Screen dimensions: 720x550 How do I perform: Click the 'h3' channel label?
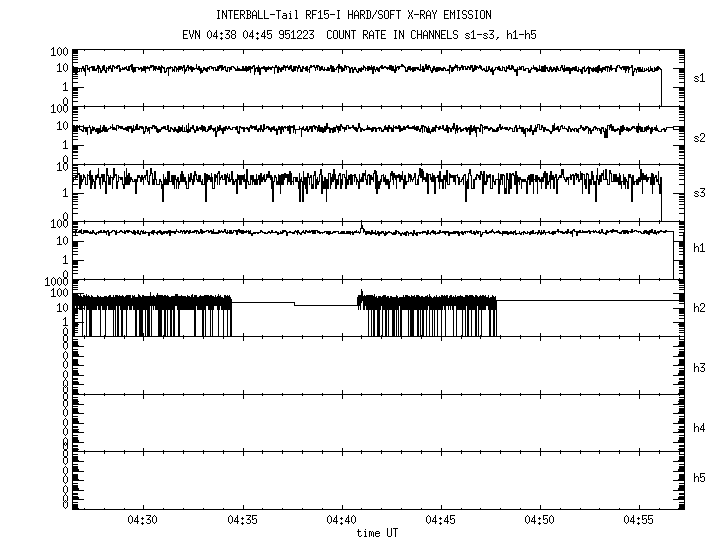click(699, 368)
